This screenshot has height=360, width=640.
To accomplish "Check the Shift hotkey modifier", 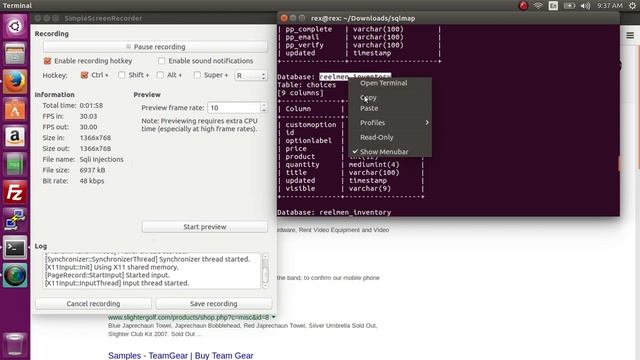I will point(122,75).
